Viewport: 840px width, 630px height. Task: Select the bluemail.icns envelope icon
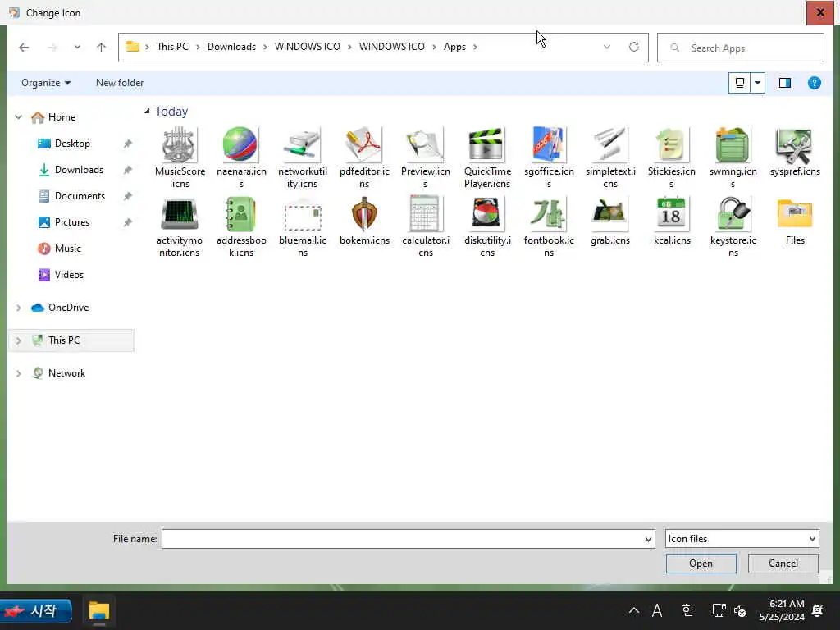point(302,214)
